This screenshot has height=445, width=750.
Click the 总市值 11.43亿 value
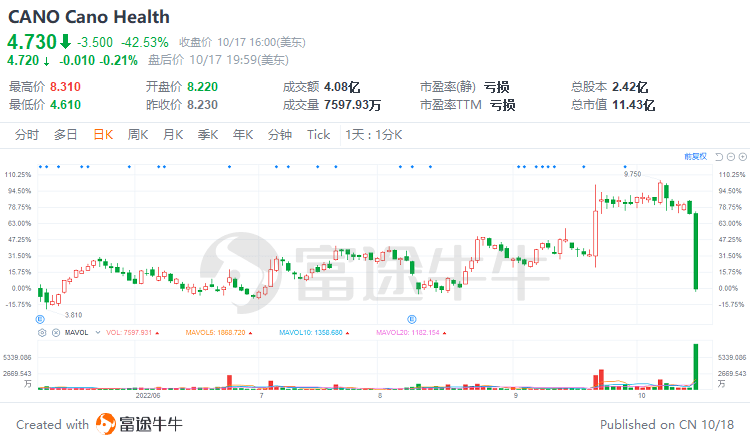[x=634, y=105]
